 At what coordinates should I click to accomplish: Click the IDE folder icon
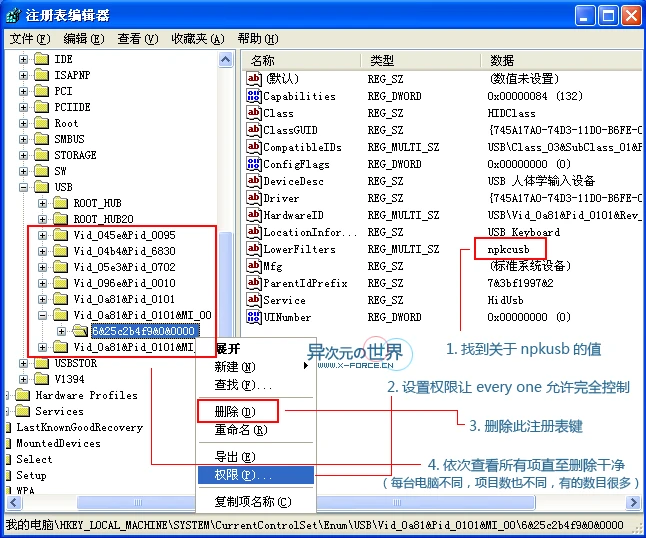pyautogui.click(x=41, y=59)
